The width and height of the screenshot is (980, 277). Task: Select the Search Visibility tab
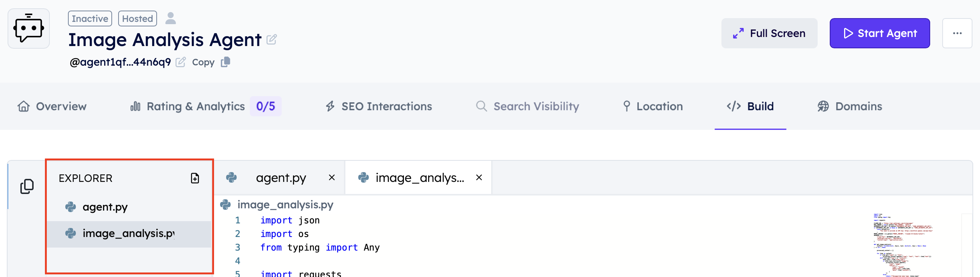click(x=527, y=106)
